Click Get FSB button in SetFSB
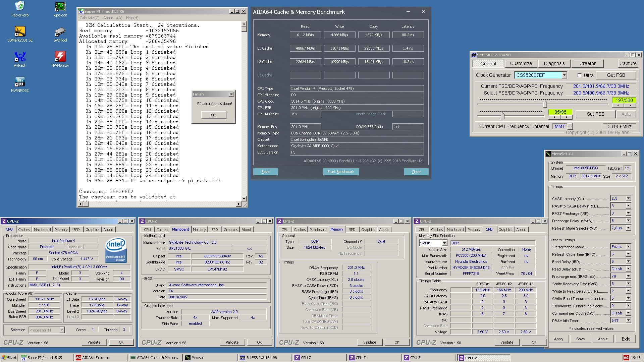The height and width of the screenshot is (362, 644). [616, 75]
